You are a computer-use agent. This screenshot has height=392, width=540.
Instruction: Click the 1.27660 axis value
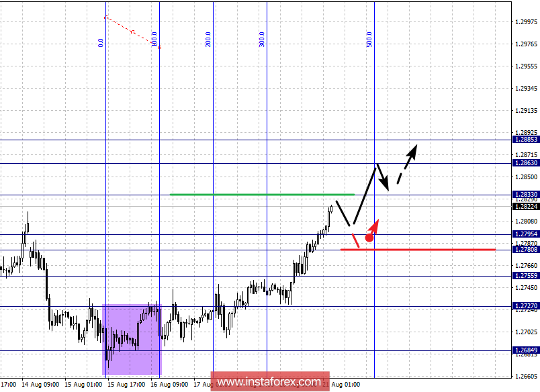point(526,265)
